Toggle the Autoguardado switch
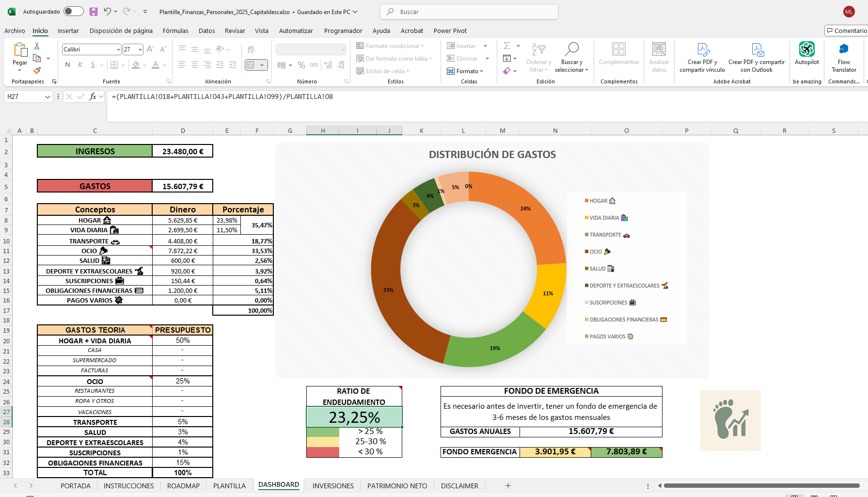The height and width of the screenshot is (497, 868). (73, 12)
